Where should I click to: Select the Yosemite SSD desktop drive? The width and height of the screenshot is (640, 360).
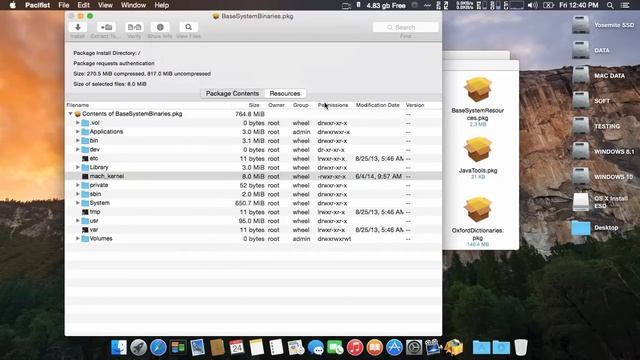pos(580,25)
